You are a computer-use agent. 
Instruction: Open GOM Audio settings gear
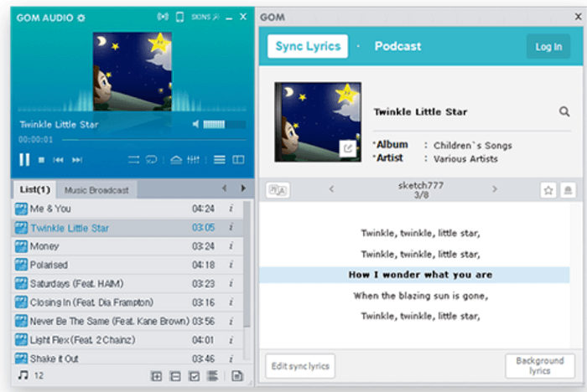tap(81, 18)
